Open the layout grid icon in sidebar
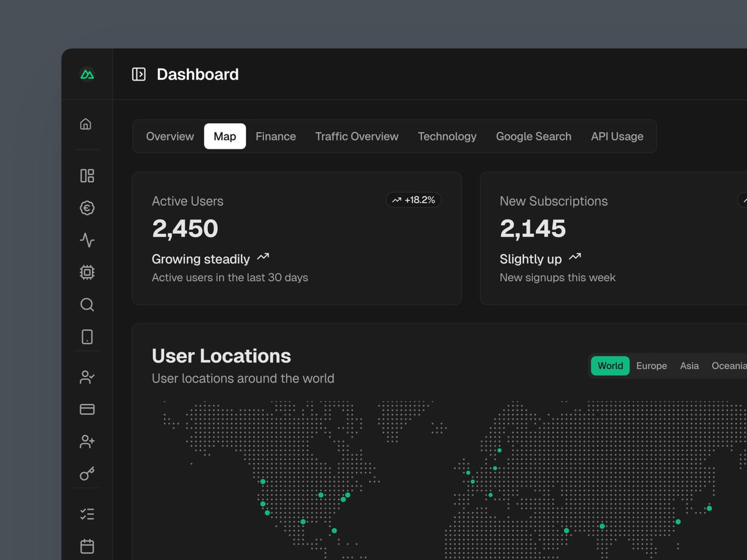747x560 pixels. coord(87,175)
